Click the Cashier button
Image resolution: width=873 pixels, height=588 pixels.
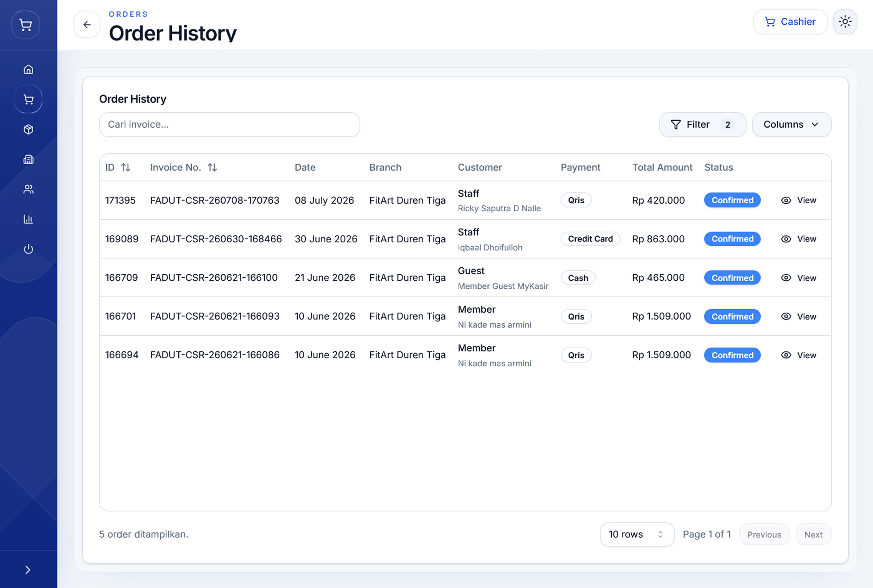click(790, 22)
